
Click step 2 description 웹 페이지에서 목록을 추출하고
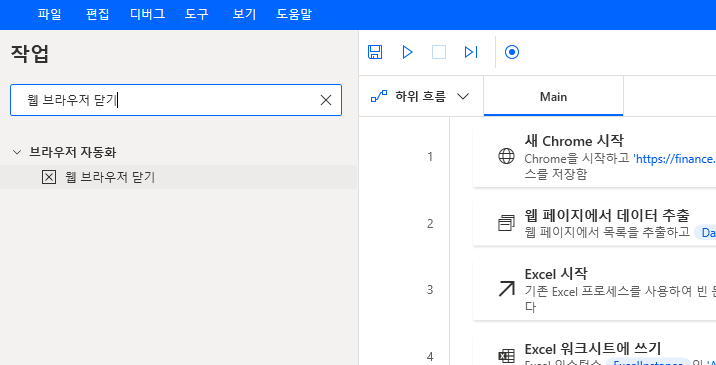607,232
